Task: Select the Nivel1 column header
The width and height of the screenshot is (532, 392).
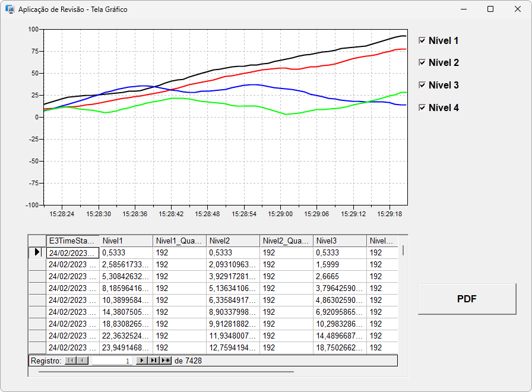Action: 126,241
